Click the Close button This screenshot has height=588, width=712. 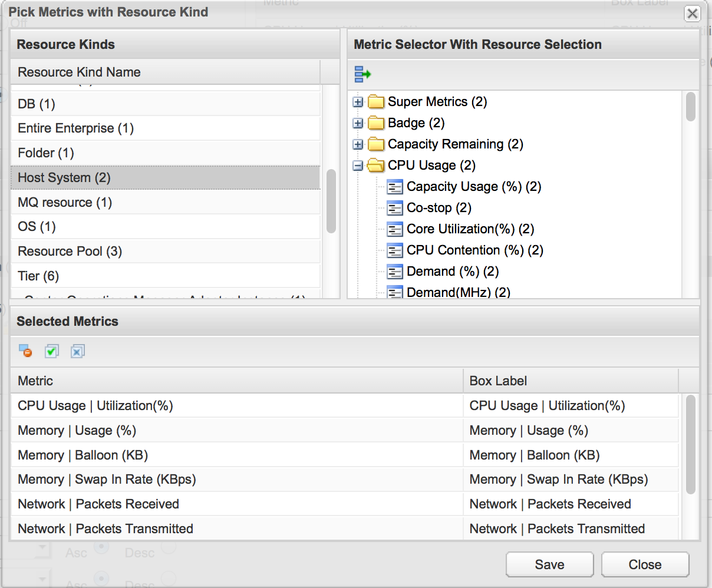click(x=644, y=564)
